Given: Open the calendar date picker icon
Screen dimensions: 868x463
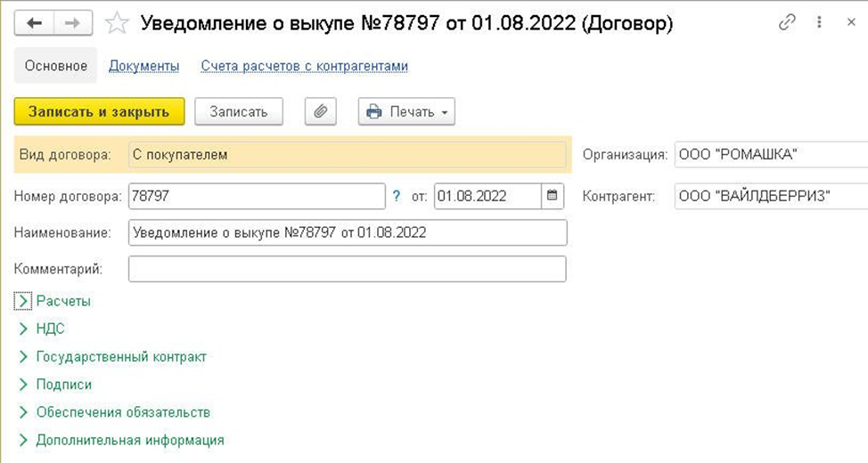Looking at the screenshot, I should [x=553, y=195].
